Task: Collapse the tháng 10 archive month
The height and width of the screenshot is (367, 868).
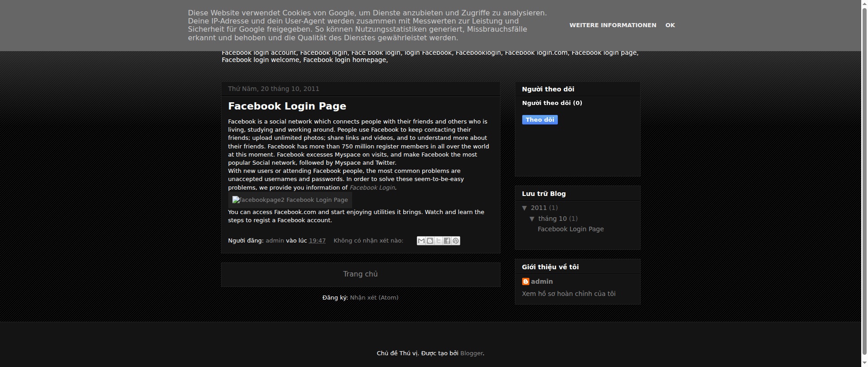Action: (x=532, y=219)
